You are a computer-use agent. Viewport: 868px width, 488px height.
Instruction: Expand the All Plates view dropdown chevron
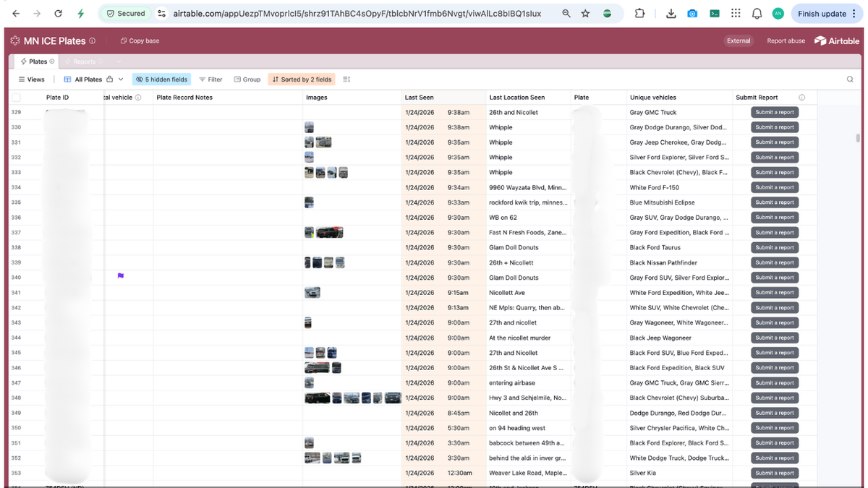[x=122, y=80]
